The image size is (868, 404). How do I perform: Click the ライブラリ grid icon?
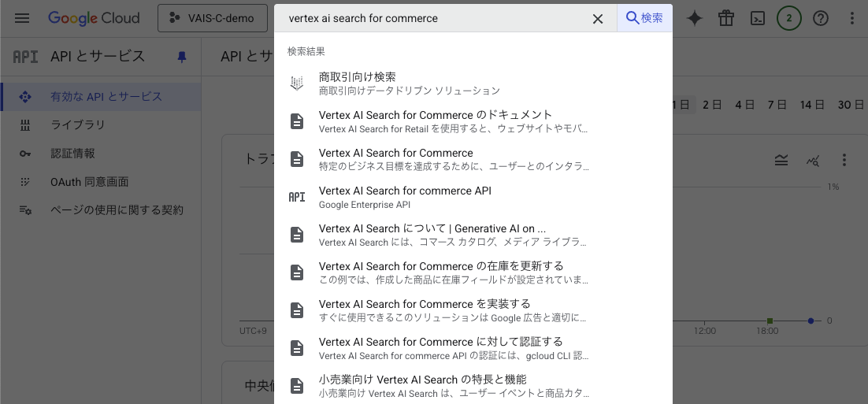point(25,125)
